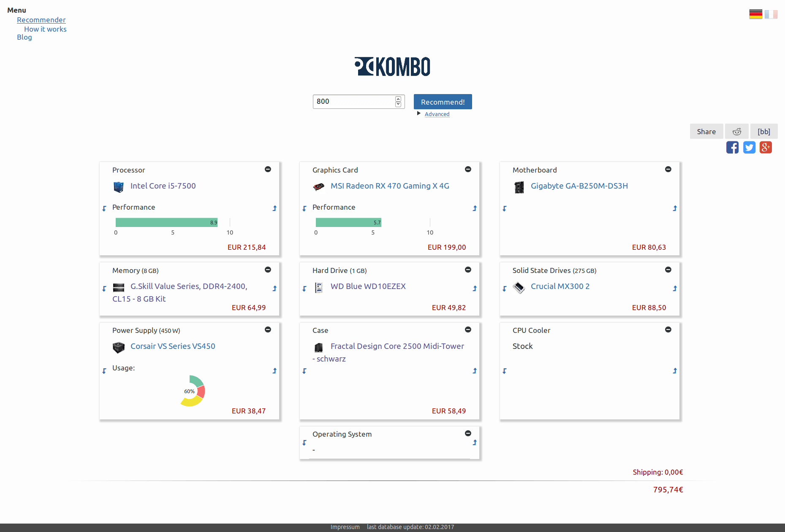Collapse the Hard Drive card minus icon
Image resolution: width=785 pixels, height=532 pixels.
point(468,270)
